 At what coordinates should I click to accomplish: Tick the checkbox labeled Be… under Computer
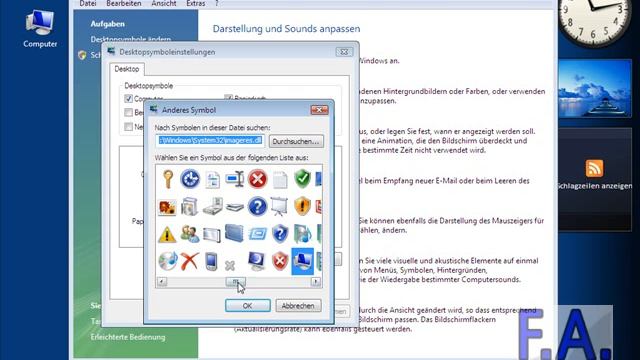click(129, 112)
